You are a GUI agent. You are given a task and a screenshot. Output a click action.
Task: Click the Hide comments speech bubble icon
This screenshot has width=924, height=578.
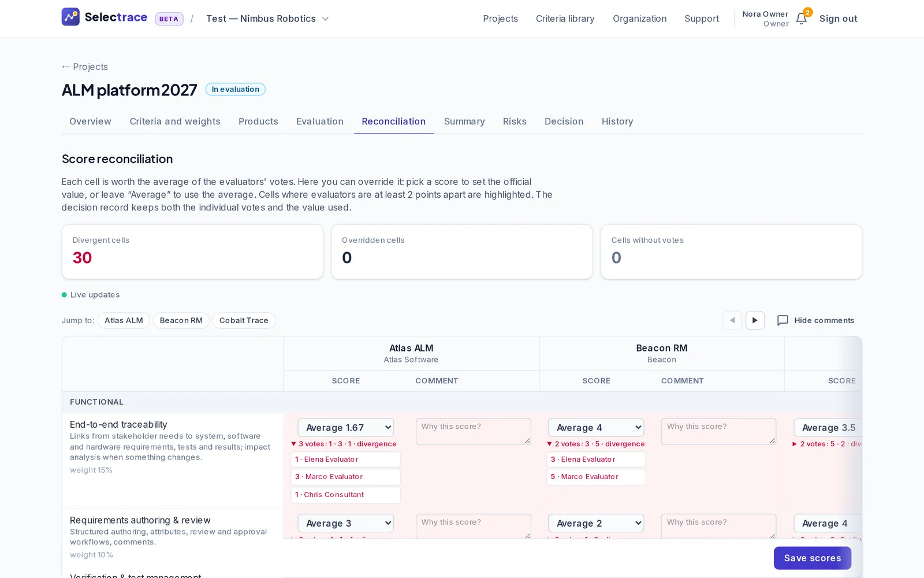(x=783, y=320)
